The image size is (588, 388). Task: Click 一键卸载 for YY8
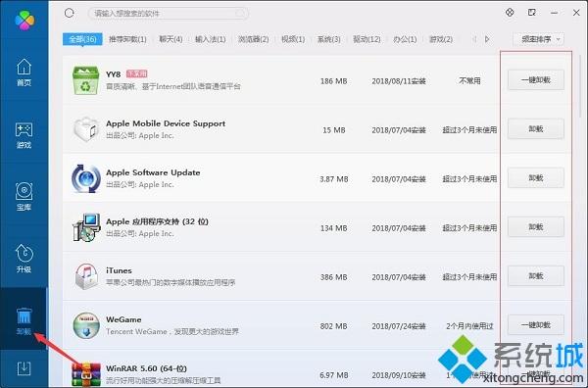(536, 79)
